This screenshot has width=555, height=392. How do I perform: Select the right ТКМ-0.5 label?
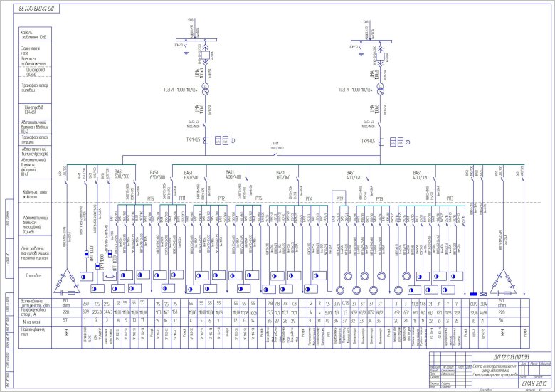coord(369,141)
